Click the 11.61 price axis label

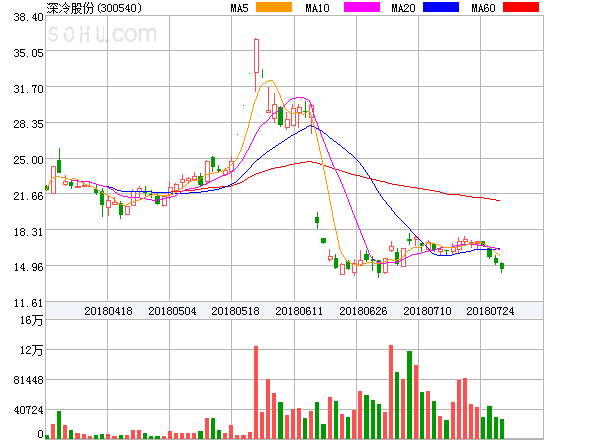28,303
